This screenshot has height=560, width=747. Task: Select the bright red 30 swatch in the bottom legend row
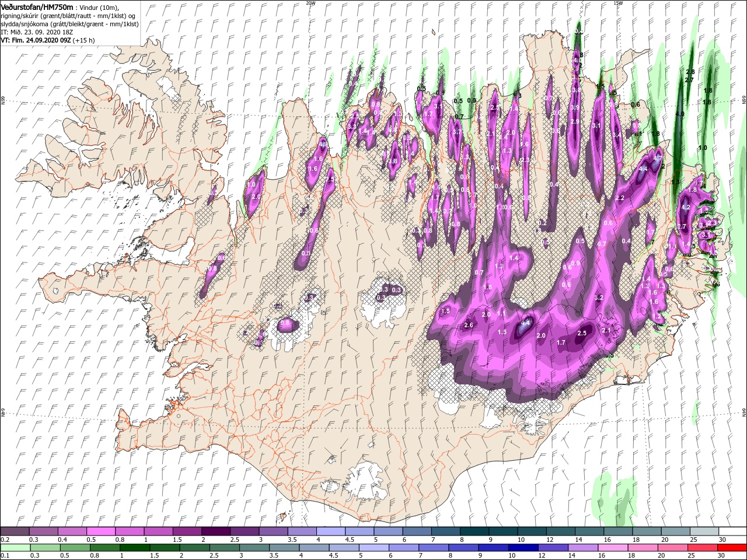[732, 548]
